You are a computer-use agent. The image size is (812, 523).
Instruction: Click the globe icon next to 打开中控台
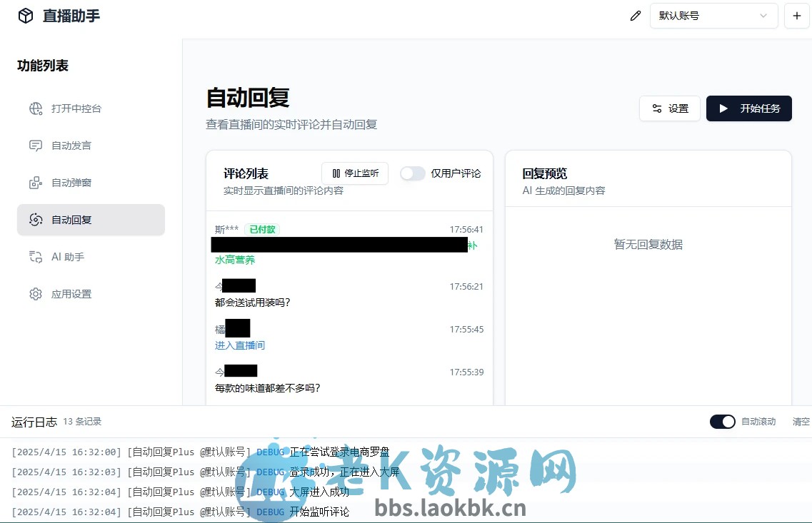pos(36,108)
